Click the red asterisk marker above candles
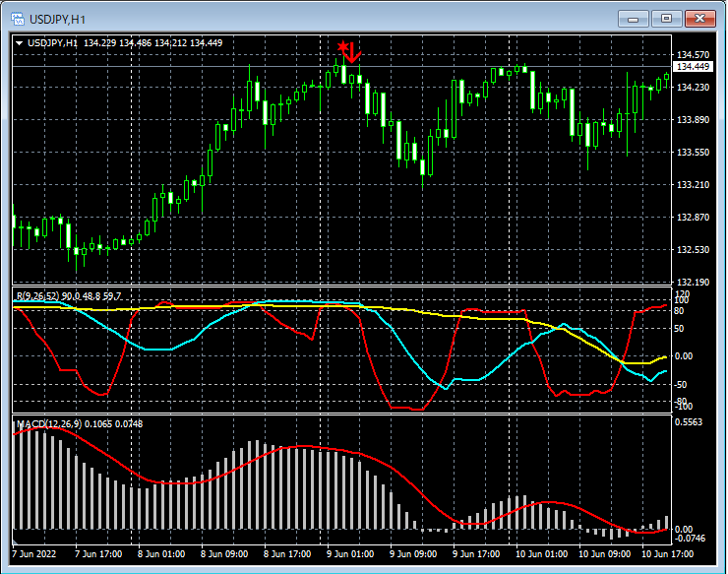The image size is (728, 574). pyautogui.click(x=342, y=47)
